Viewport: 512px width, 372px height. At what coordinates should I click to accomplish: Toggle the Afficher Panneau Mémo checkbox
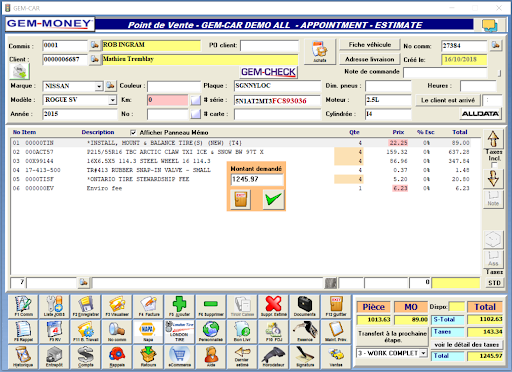click(x=133, y=132)
